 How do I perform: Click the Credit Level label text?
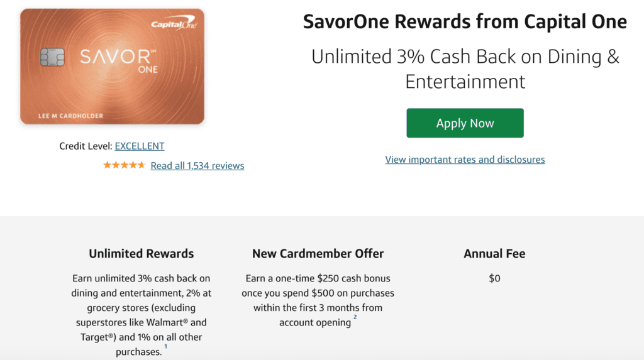[86, 146]
